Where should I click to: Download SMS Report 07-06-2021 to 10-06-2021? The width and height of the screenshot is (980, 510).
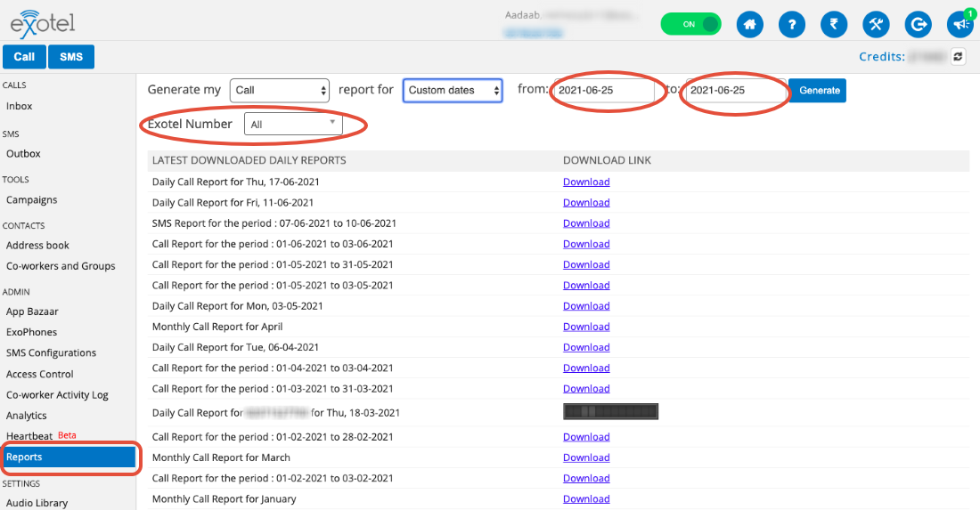pos(586,223)
